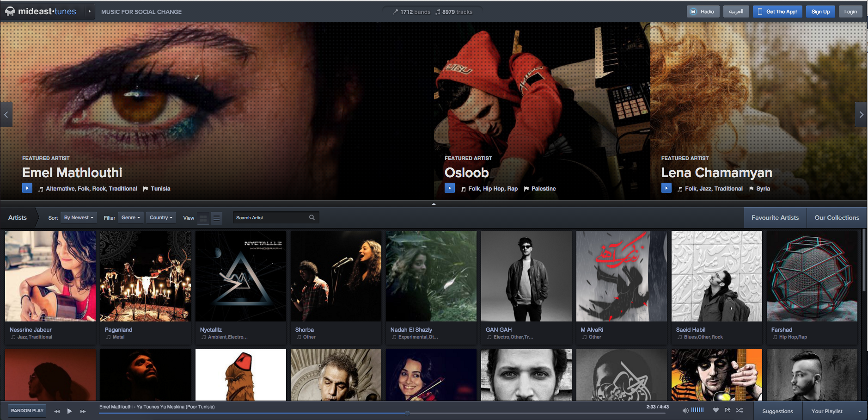Open the Country filter dropdown

coord(161,217)
